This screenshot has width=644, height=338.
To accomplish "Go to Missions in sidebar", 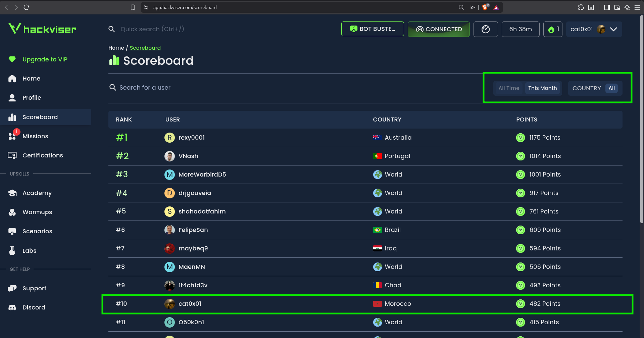I will pos(46,136).
